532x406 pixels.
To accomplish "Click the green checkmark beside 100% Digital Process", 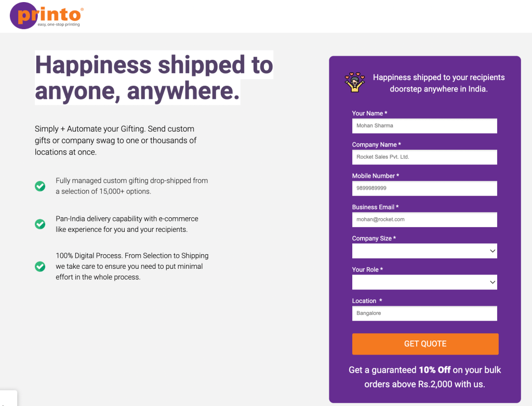I will pos(40,266).
